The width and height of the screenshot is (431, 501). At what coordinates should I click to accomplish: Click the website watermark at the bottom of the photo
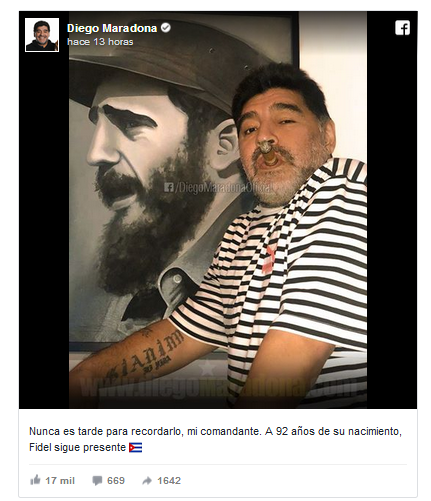tap(218, 388)
